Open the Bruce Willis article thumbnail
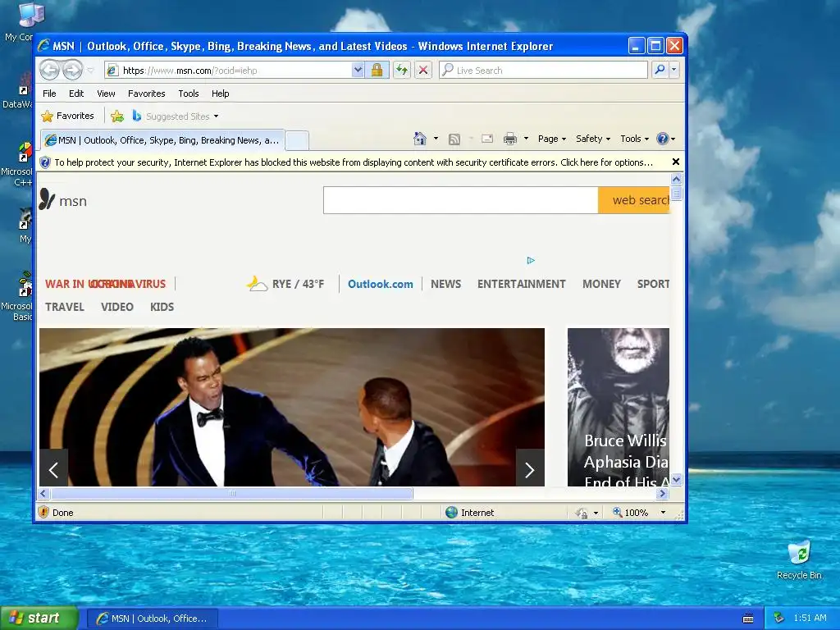 tap(619, 407)
